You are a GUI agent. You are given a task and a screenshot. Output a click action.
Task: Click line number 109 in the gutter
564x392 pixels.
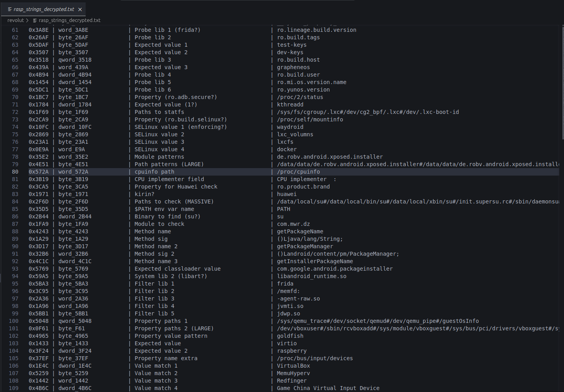pos(14,388)
